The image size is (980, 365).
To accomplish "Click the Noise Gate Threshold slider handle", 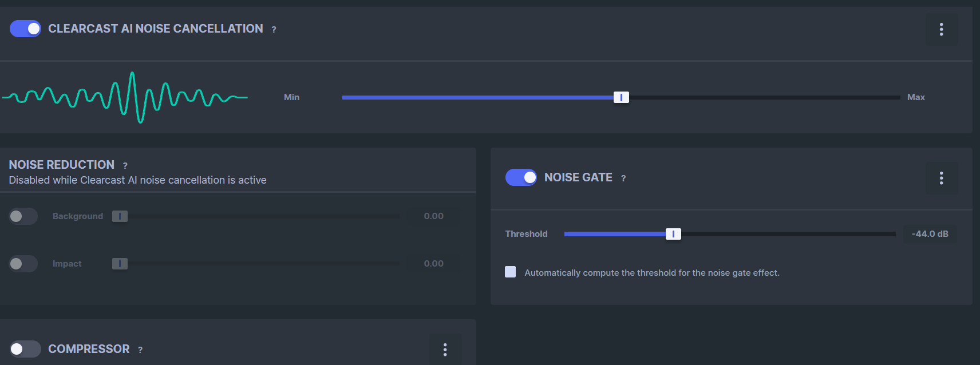I will click(673, 234).
